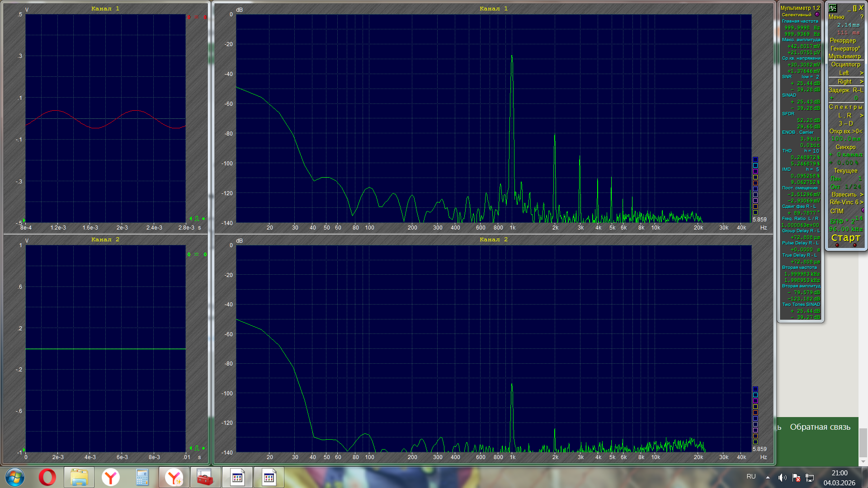The width and height of the screenshot is (868, 488).
Task: Click the help question mark icon
Action: 862,17
